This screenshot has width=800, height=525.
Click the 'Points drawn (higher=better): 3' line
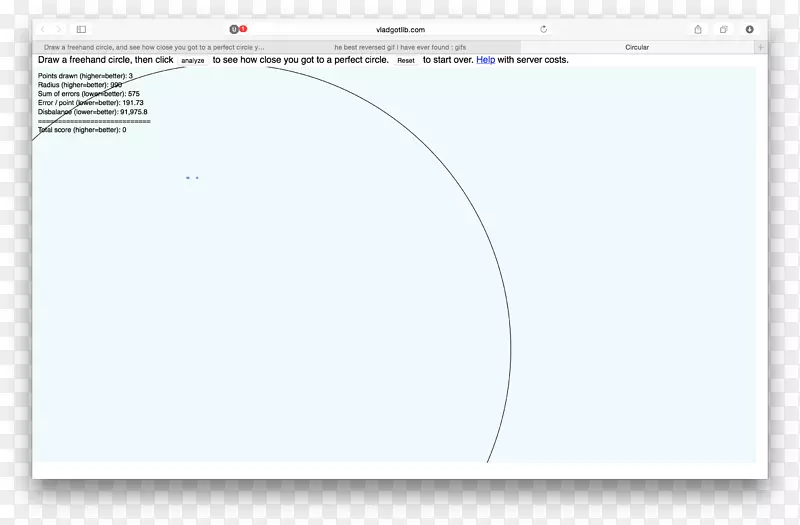coord(85,76)
